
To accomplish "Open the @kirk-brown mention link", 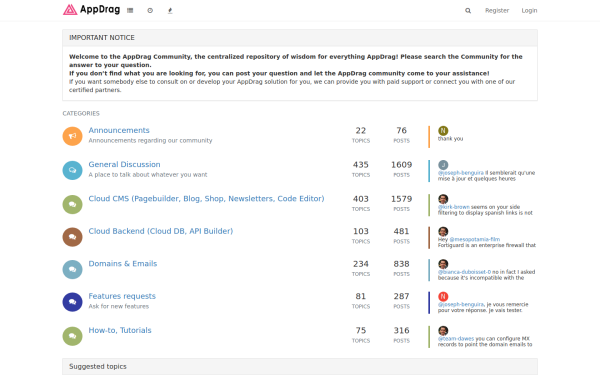I will tap(454, 207).
